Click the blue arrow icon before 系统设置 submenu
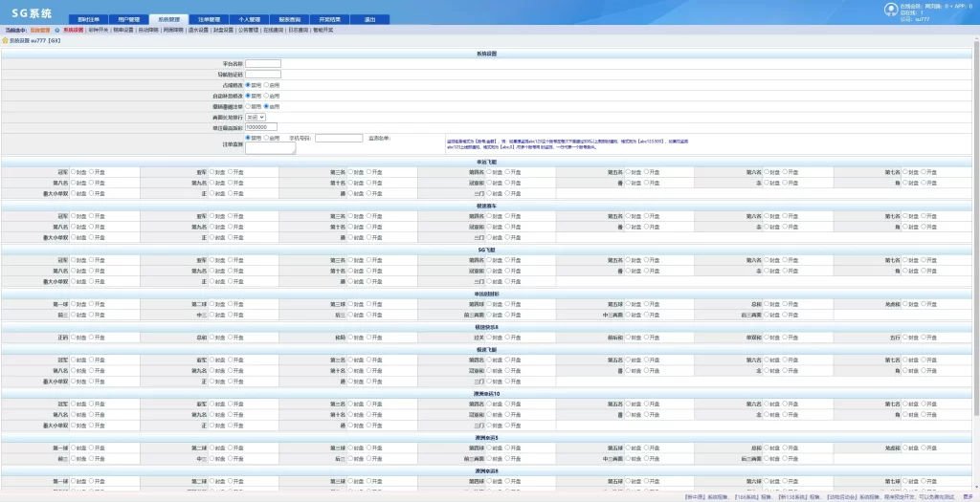Image resolution: width=980 pixels, height=502 pixels. [x=56, y=30]
